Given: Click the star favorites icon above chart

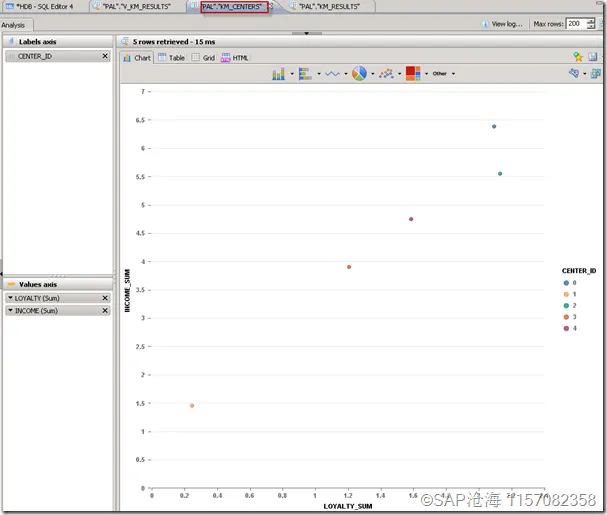Looking at the screenshot, I should coord(578,57).
